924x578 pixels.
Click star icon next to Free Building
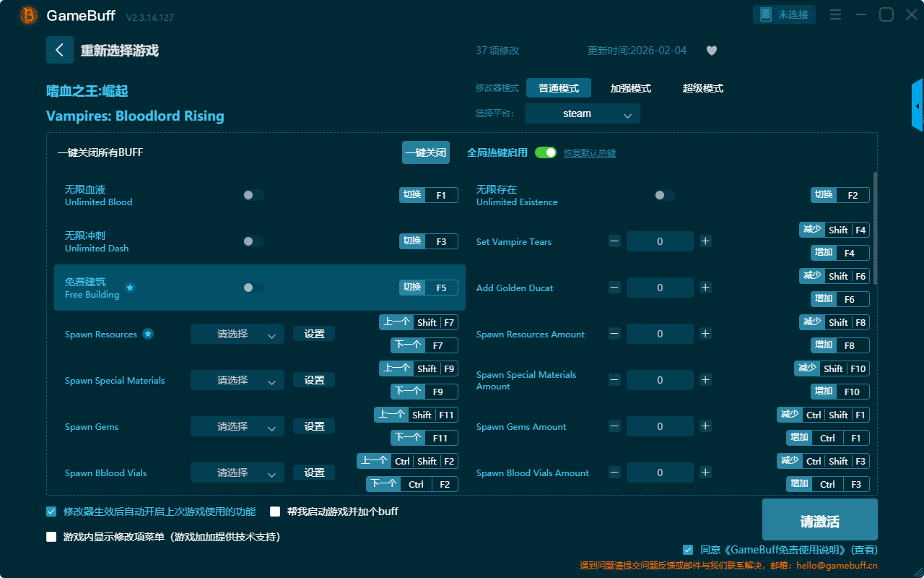[x=130, y=288]
